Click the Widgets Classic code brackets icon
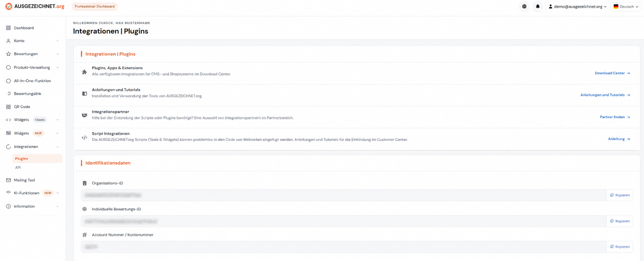This screenshot has height=261, width=644. [x=8, y=120]
